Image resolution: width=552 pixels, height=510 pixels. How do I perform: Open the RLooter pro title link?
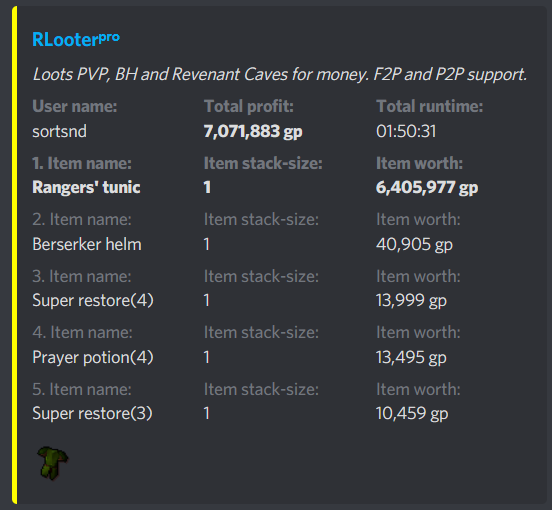click(x=76, y=39)
